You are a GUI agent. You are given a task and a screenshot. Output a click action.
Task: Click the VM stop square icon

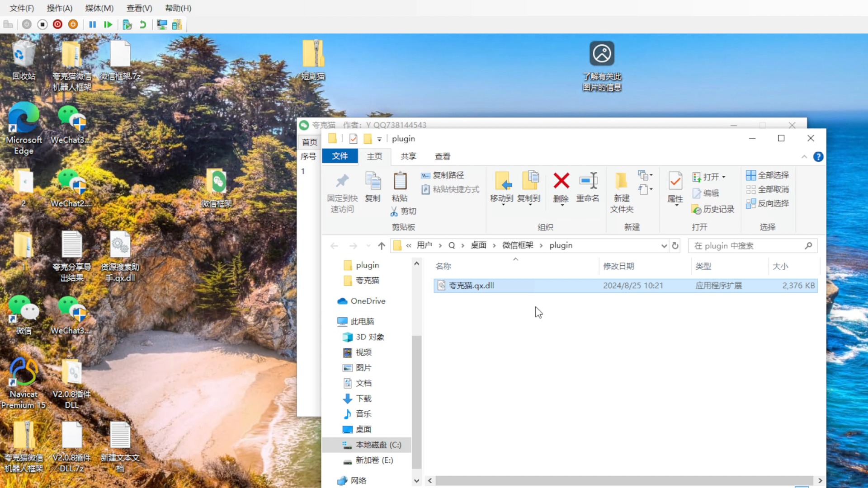point(42,24)
